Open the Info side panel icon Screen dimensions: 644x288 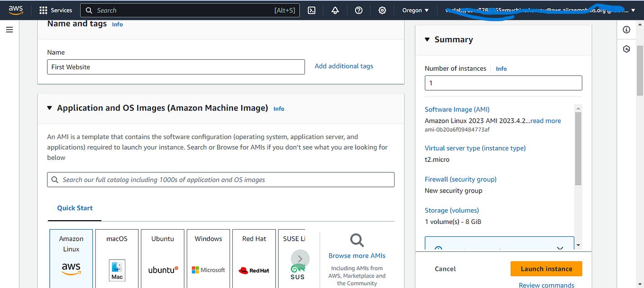click(626, 29)
